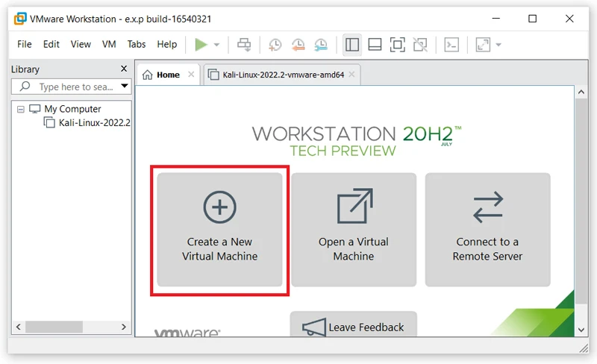Image resolution: width=597 pixels, height=364 pixels.
Task: Open the library search filter dropdown
Action: [x=124, y=86]
